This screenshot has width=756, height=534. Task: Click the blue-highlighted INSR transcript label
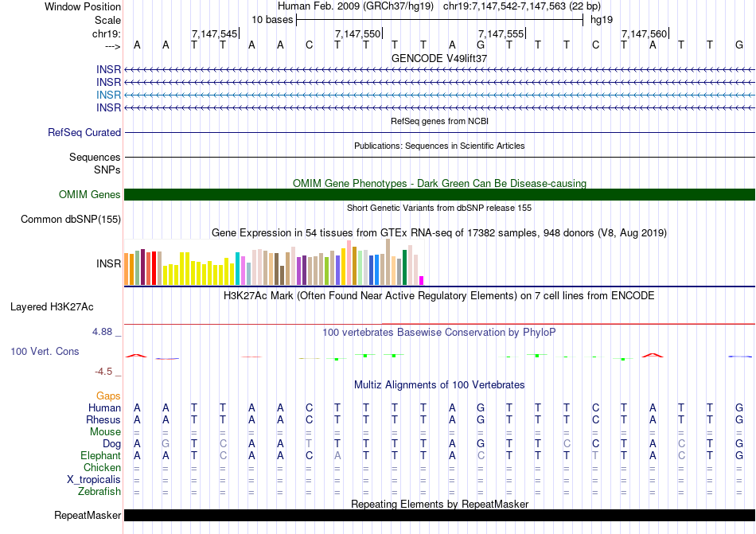(109, 95)
